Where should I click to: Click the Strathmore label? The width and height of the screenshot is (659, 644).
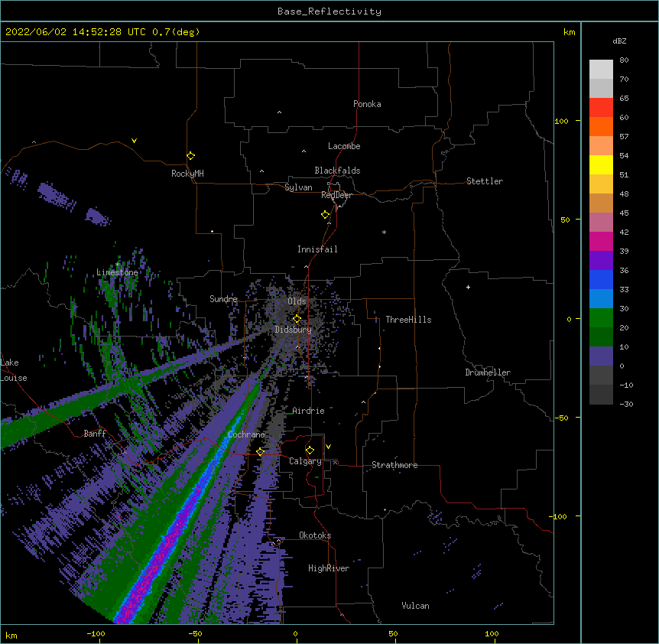pyautogui.click(x=394, y=465)
